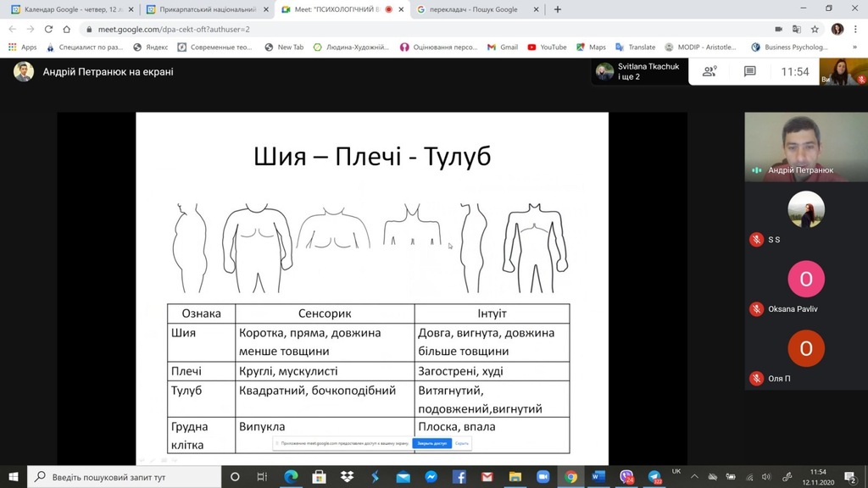Image resolution: width=868 pixels, height=488 pixels.
Task: Open Viber from the taskbar
Action: tap(626, 477)
